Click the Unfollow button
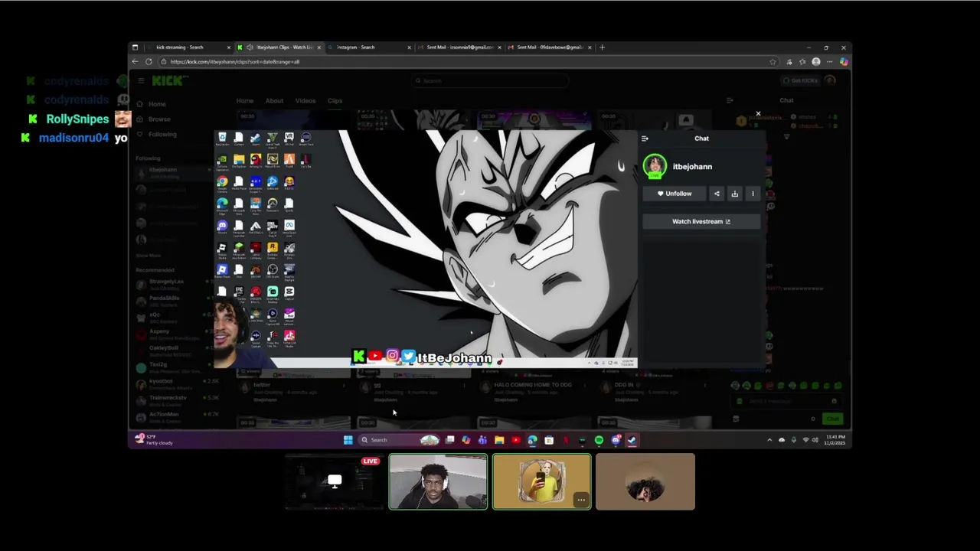Viewport: 980px width, 551px height. point(674,194)
